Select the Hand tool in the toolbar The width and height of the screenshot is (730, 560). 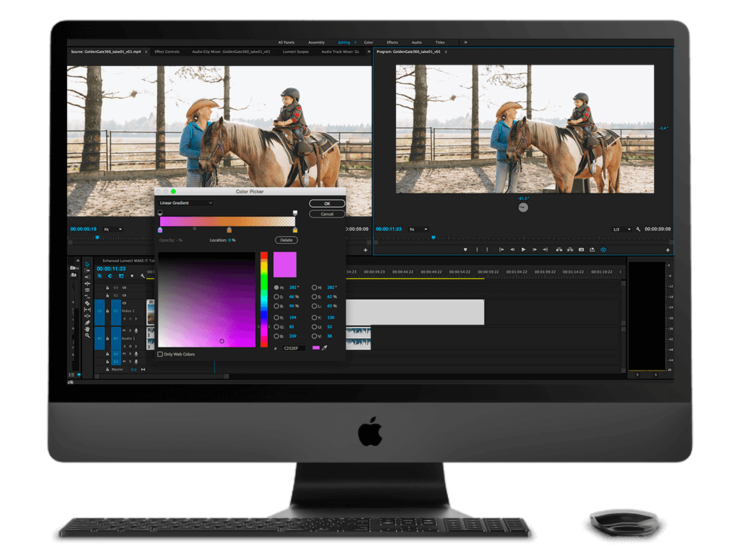click(x=87, y=329)
